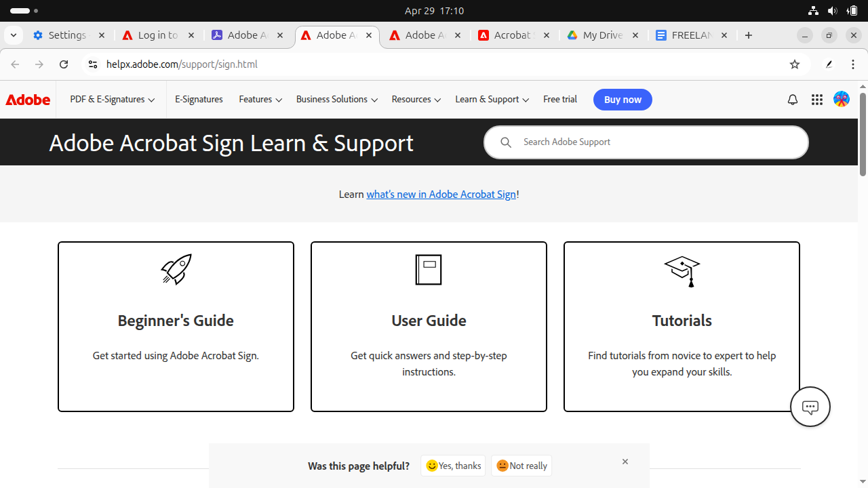View site information icon in address bar
868x488 pixels.
pos(93,64)
